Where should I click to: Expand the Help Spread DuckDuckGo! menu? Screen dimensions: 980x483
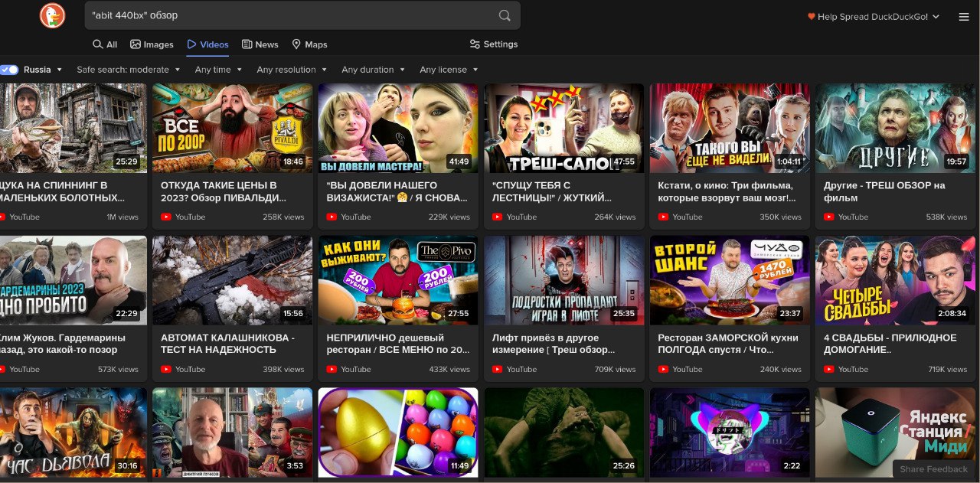click(x=874, y=17)
